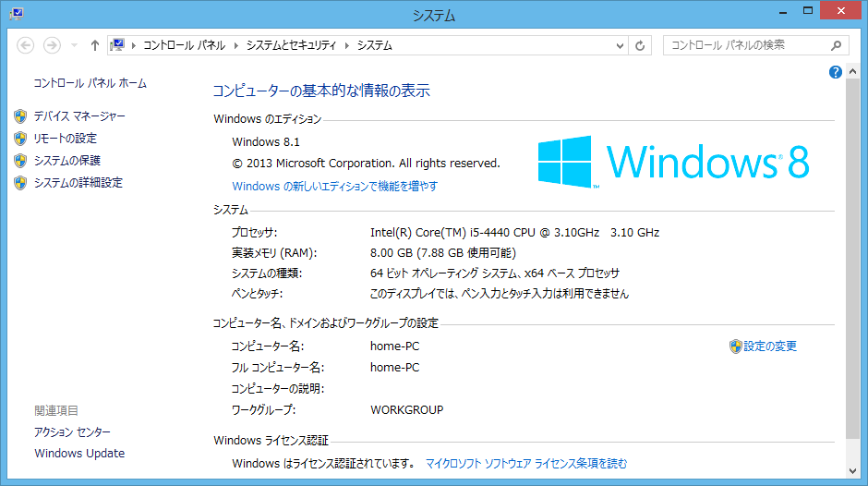Open コントロール パネル ホーム link
Image resolution: width=868 pixels, height=486 pixels.
click(90, 83)
